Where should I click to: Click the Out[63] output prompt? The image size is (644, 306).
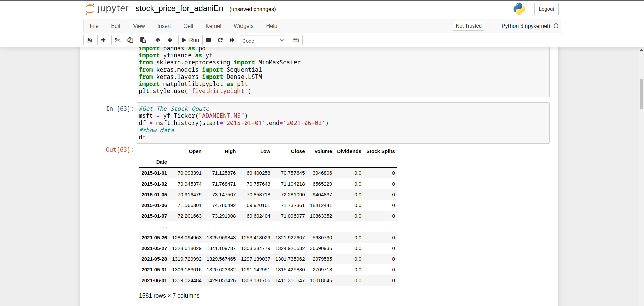pos(120,150)
